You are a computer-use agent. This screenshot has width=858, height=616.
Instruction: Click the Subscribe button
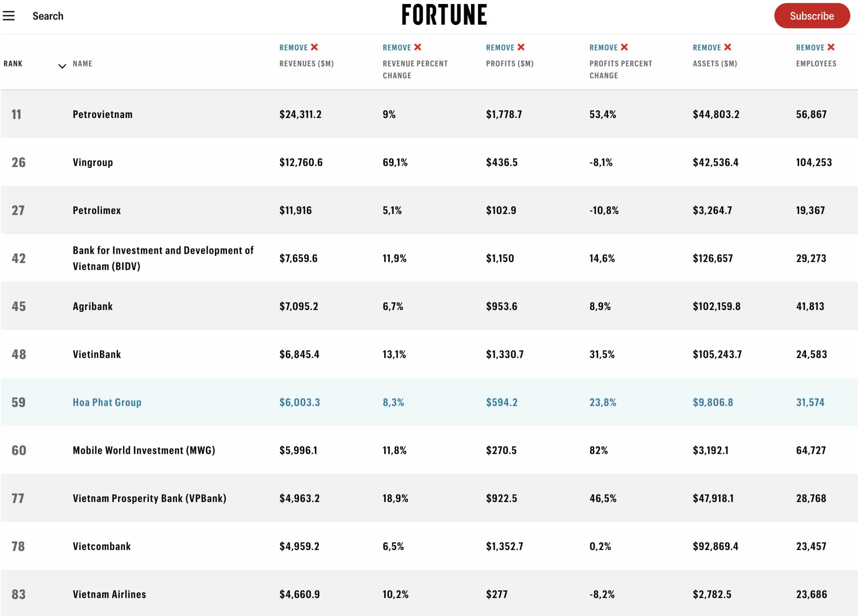(x=812, y=16)
